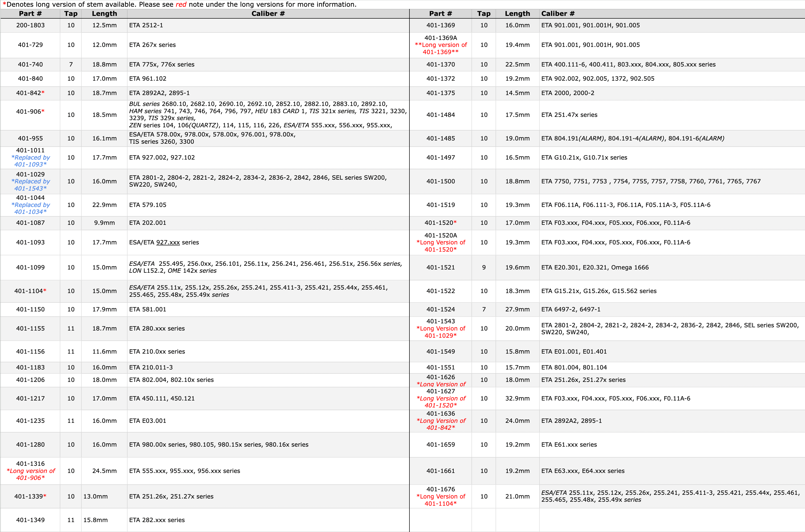This screenshot has width=805, height=532.
Task: Click left table Part # column header
Action: point(30,14)
